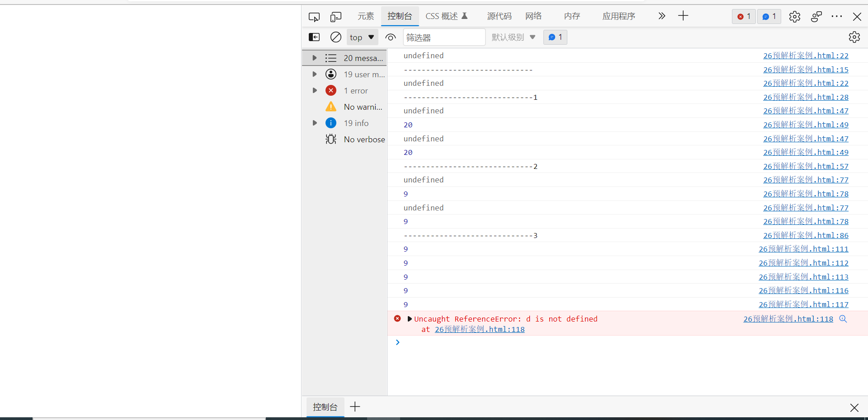The height and width of the screenshot is (420, 868).
Task: Click the issues count badge in top toolbar
Action: pos(769,17)
